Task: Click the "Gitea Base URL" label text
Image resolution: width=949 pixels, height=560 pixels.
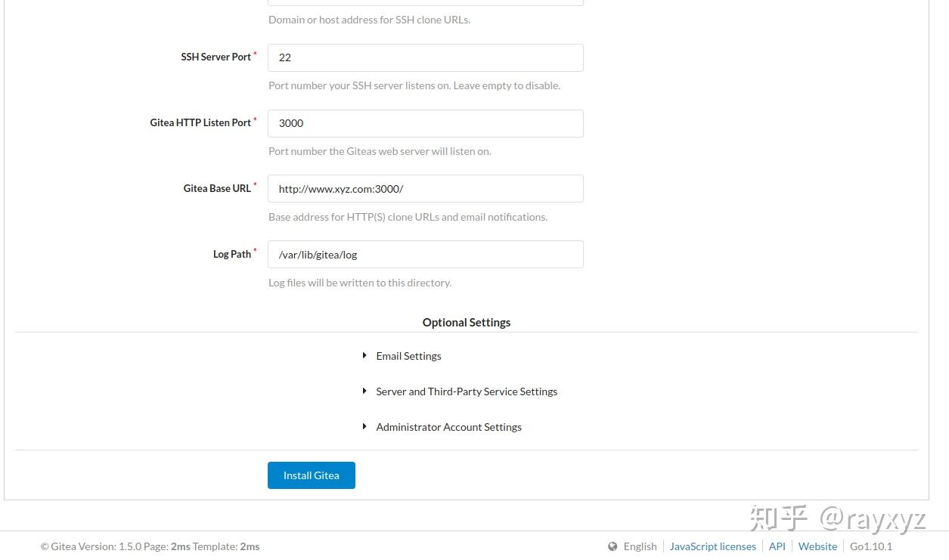Action: [x=217, y=188]
